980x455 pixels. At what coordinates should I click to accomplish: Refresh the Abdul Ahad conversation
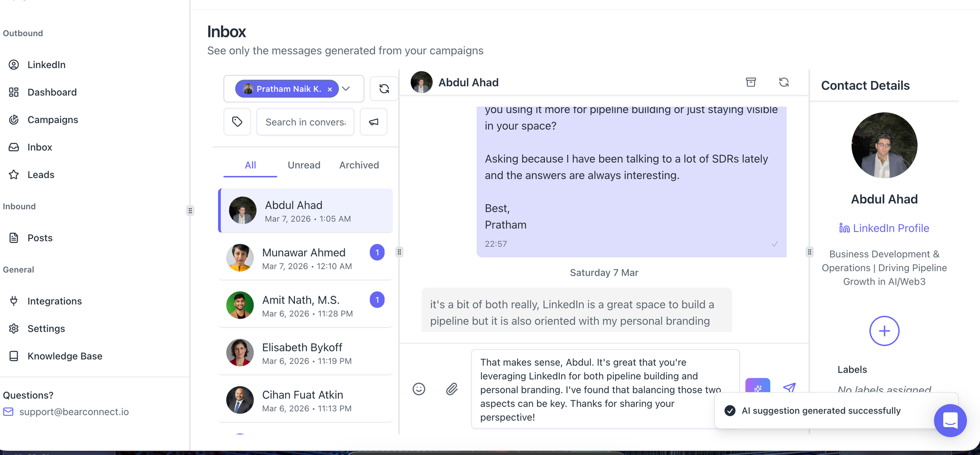click(784, 82)
